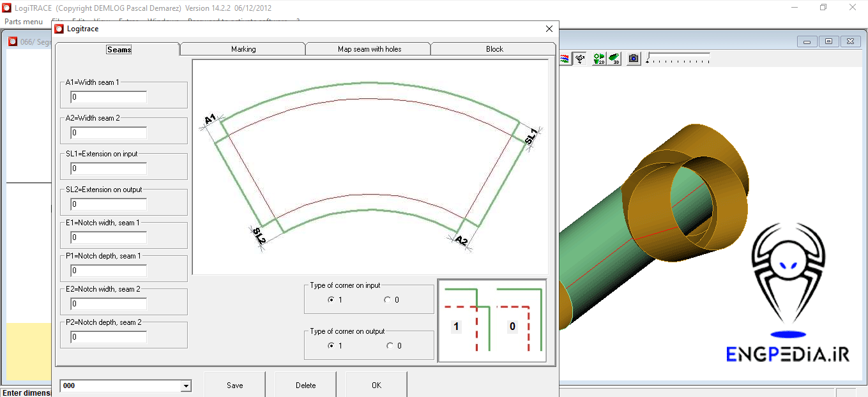This screenshot has width=868, height=397.
Task: Click the colored wavy lines icon
Action: pyautogui.click(x=565, y=59)
